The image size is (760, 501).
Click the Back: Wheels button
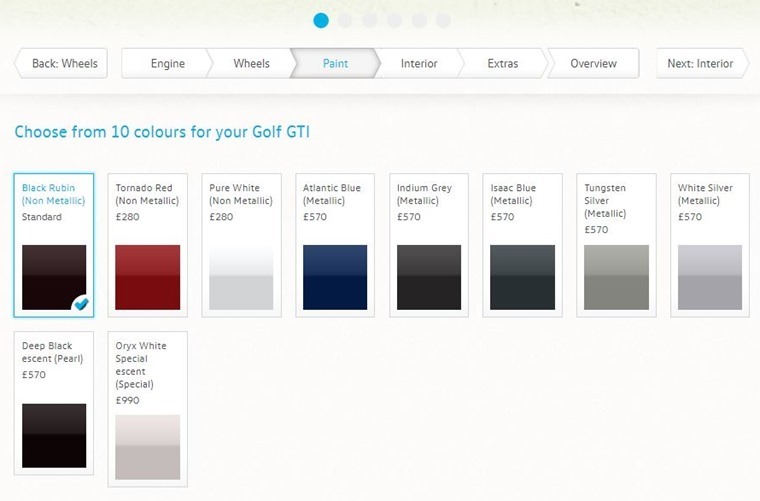pos(61,63)
